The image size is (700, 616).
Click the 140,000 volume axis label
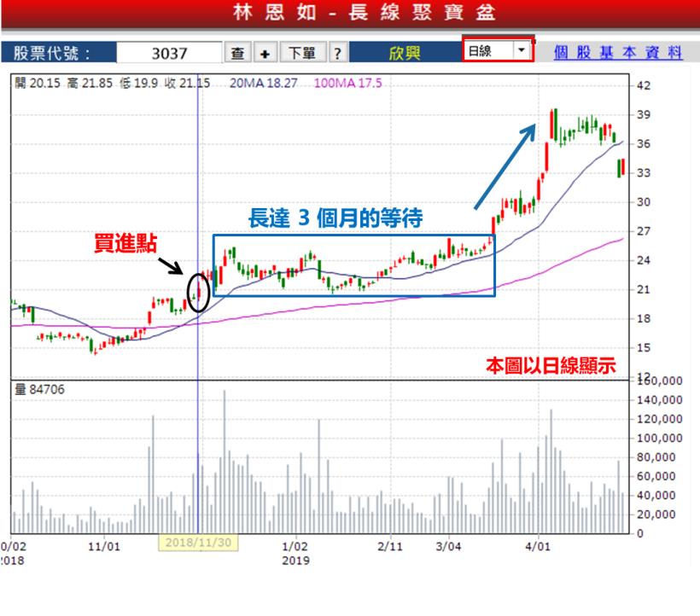pyautogui.click(x=659, y=399)
